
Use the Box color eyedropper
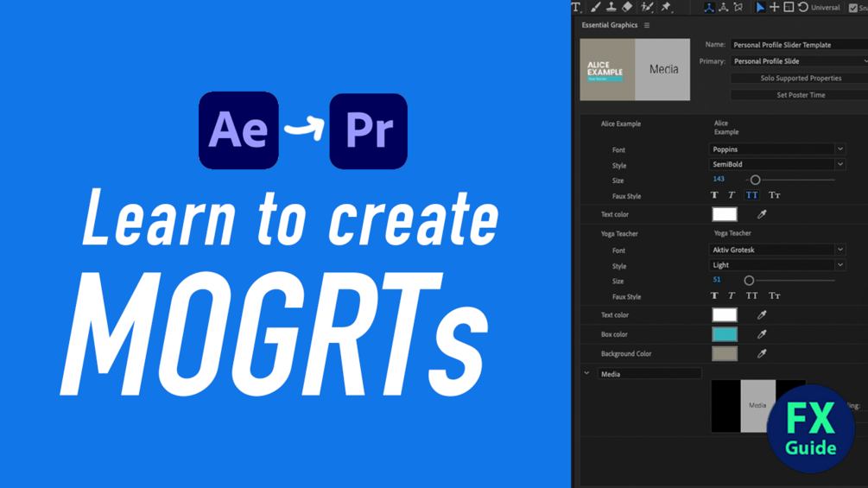[762, 334]
